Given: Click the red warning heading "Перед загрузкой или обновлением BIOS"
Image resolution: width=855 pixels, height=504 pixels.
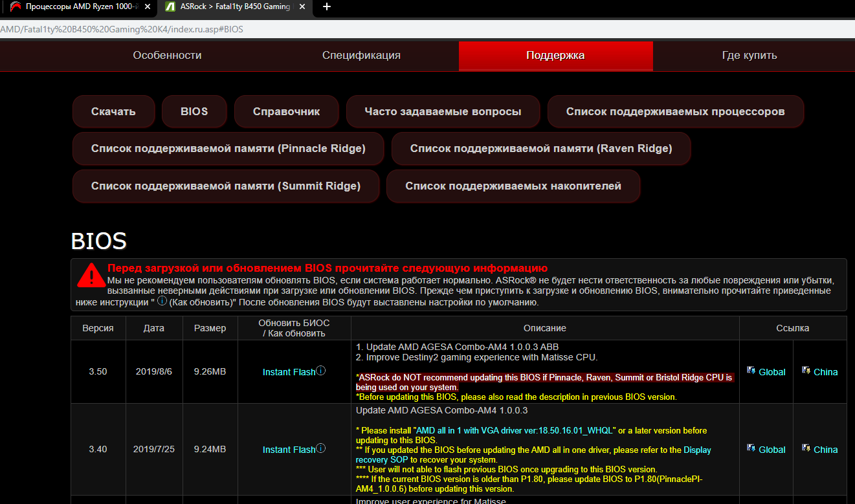Looking at the screenshot, I should [328, 268].
